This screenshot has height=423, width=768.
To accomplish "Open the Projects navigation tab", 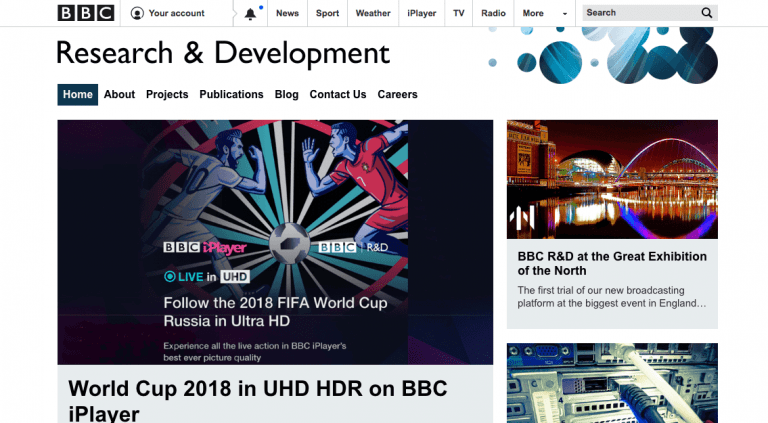I will tap(167, 94).
